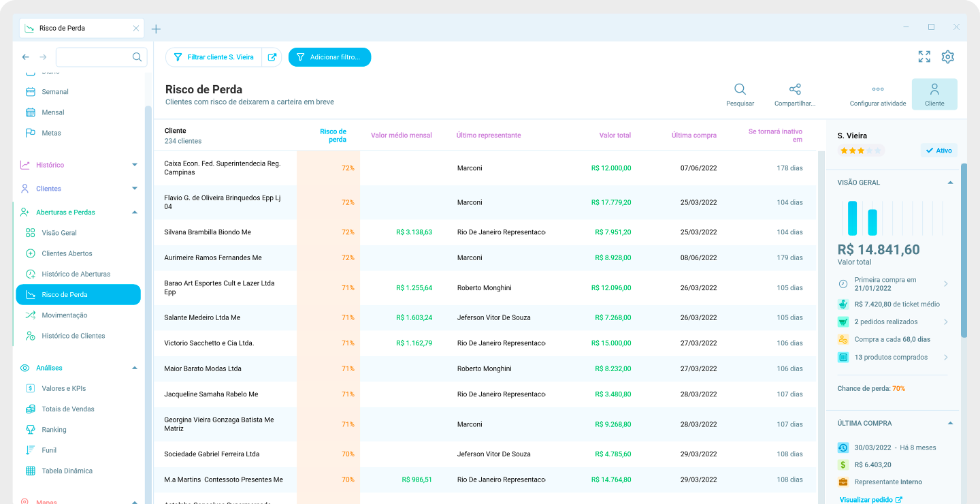Image resolution: width=980 pixels, height=504 pixels.
Task: Click the ticket médio icon
Action: pos(843,304)
